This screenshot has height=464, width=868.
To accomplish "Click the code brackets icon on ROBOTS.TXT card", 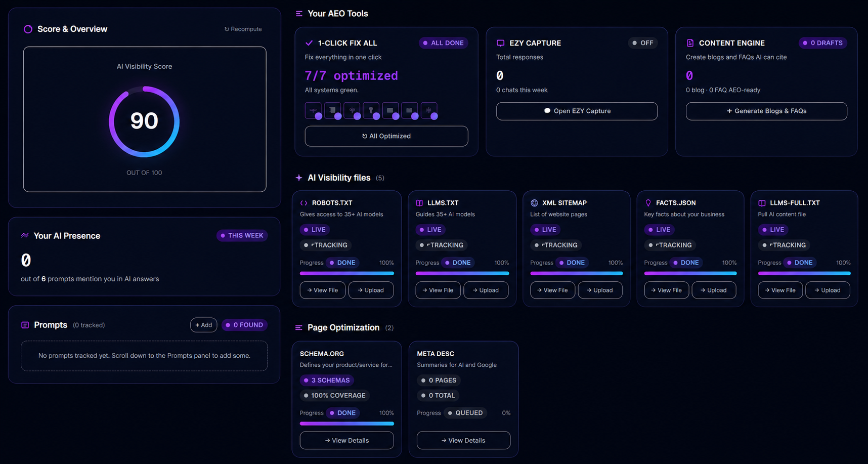I will 304,203.
